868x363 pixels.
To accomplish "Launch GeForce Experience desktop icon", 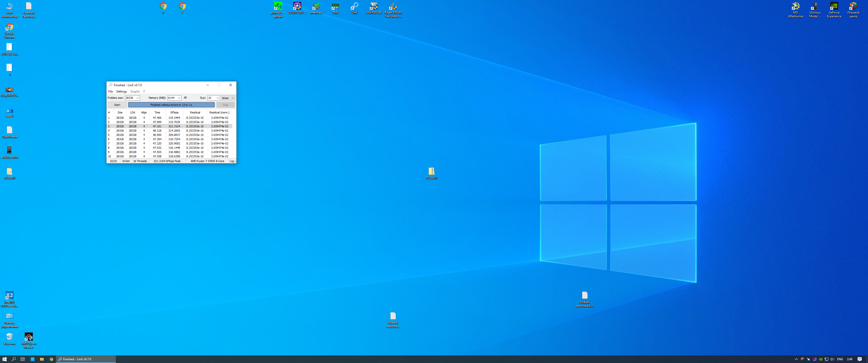I will click(x=834, y=7).
